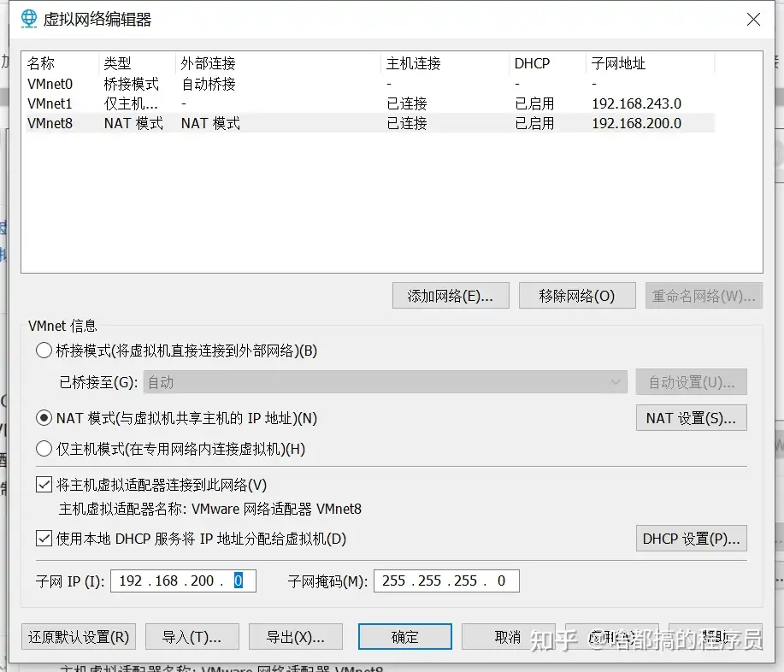Viewport: 784px width, 672px height.
Task: Click 添加网络(E)... button
Action: click(x=451, y=296)
